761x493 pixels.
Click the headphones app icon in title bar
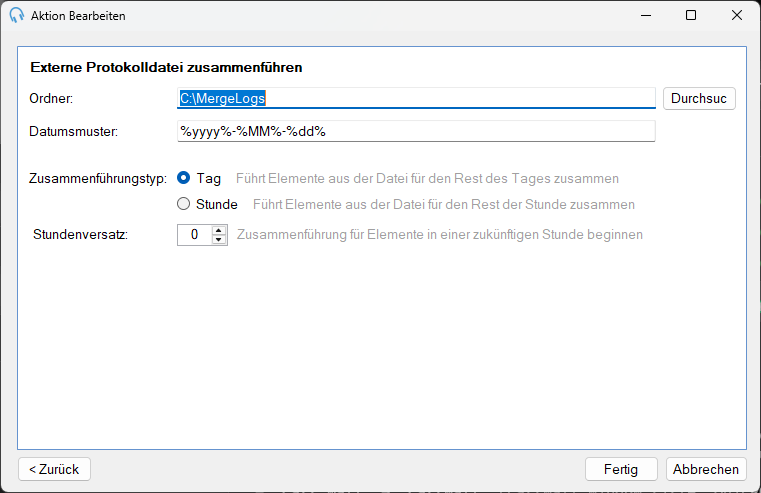[x=17, y=15]
